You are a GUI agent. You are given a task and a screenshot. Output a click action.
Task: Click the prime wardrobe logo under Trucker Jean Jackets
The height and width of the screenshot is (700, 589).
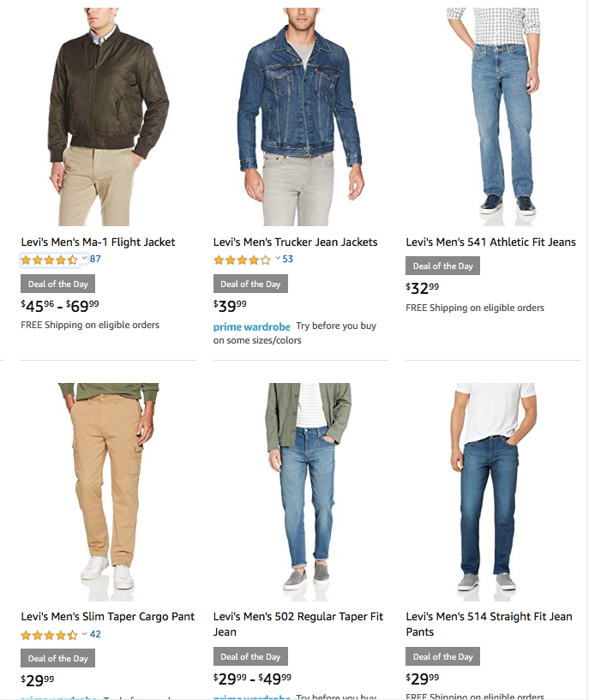coord(251,326)
